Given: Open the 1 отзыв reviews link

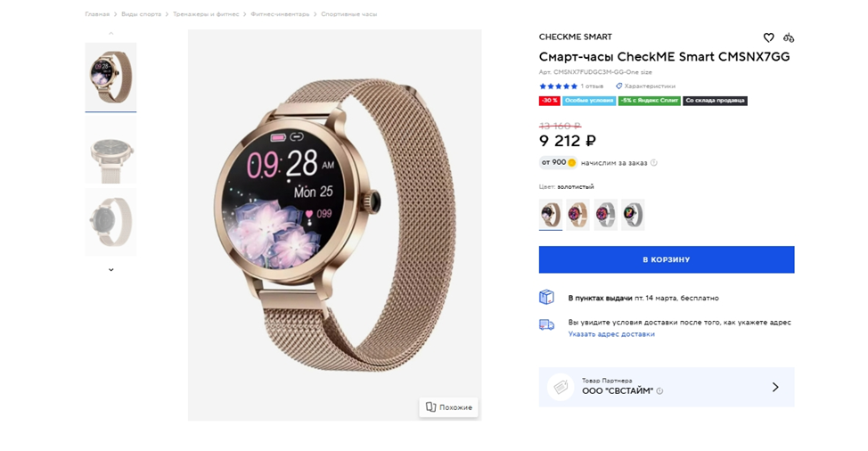Looking at the screenshot, I should pos(592,86).
